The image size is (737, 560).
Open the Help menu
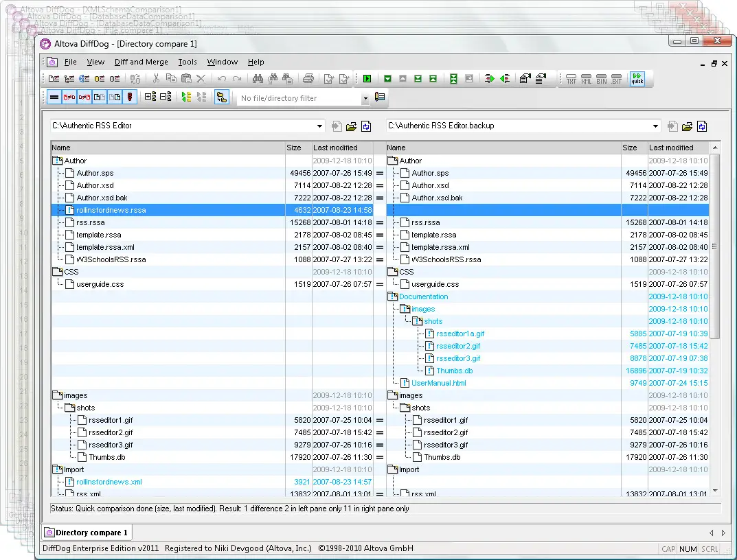point(256,62)
